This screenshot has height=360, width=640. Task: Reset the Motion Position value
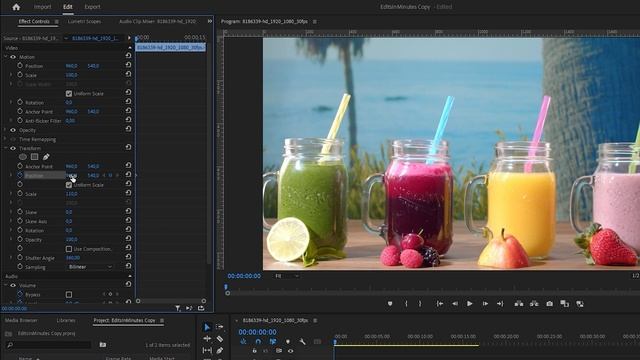coord(128,65)
